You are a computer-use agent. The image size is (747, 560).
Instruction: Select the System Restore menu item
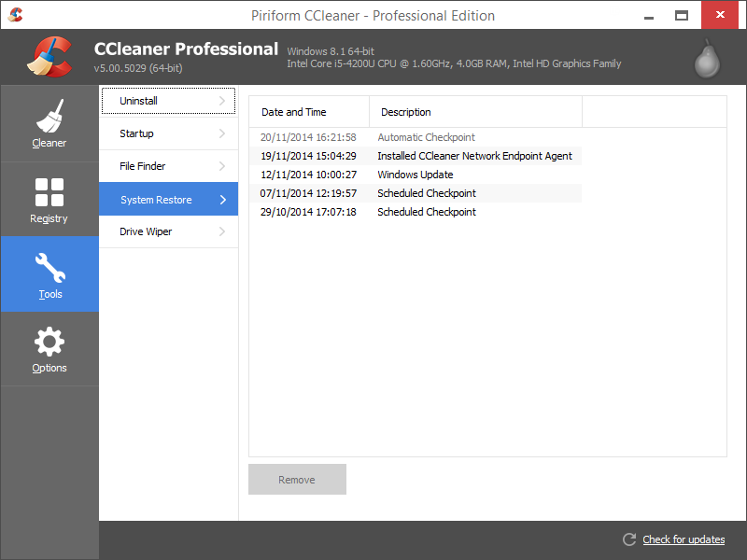(x=156, y=199)
